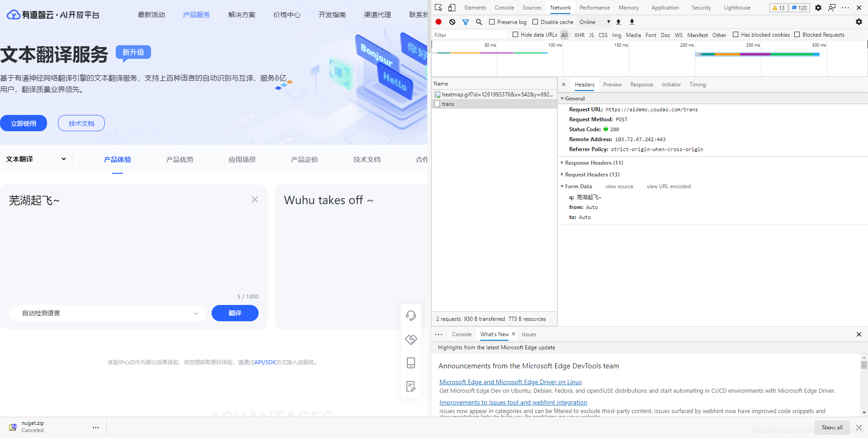Open nuget.zip download options menu
This screenshot has width=868, height=438.
pos(96,427)
